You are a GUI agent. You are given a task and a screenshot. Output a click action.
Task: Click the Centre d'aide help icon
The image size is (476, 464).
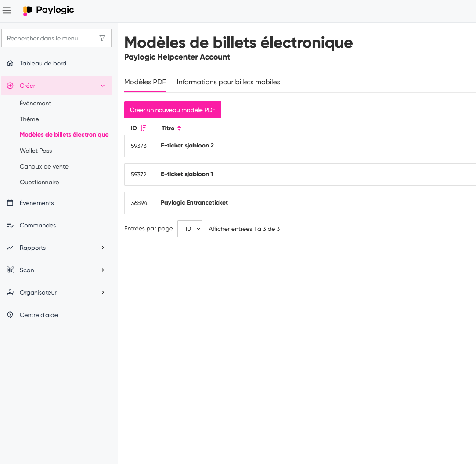point(10,315)
